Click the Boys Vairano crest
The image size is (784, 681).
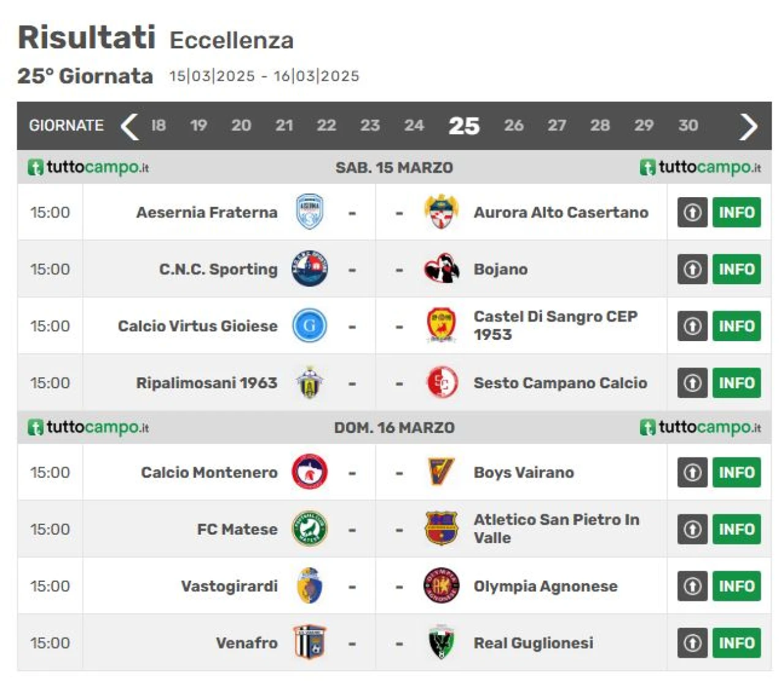[441, 472]
